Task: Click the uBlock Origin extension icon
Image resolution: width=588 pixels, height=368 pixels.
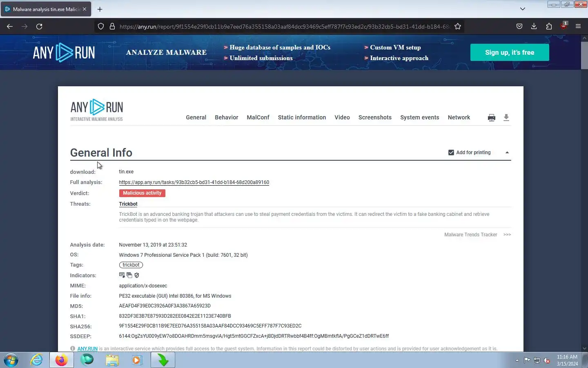Action: click(x=563, y=26)
